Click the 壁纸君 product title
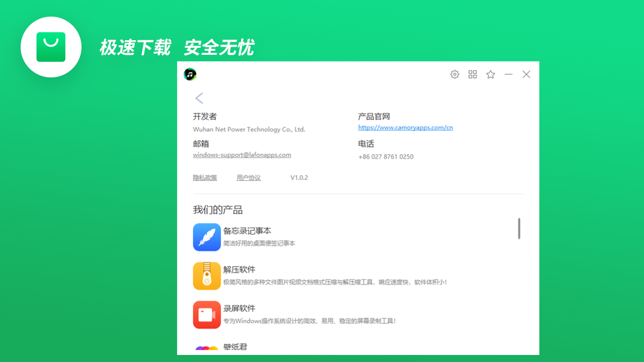644x362 pixels. pyautogui.click(x=236, y=347)
